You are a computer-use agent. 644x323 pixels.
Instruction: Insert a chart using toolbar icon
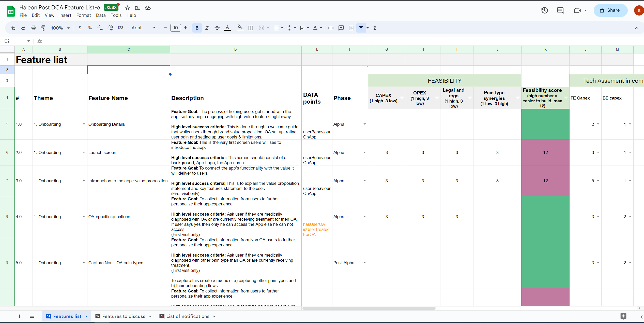pos(351,28)
